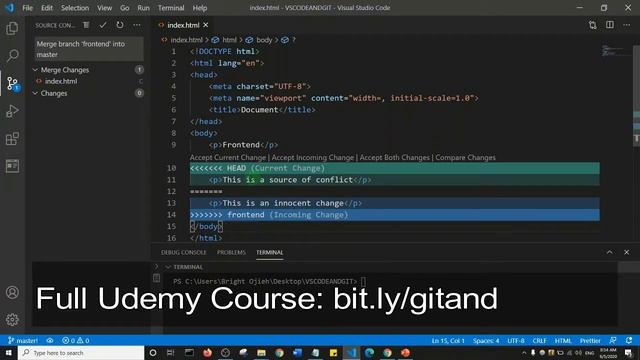
Task: Change indentation via Spaces: 4
Action: [486, 340]
